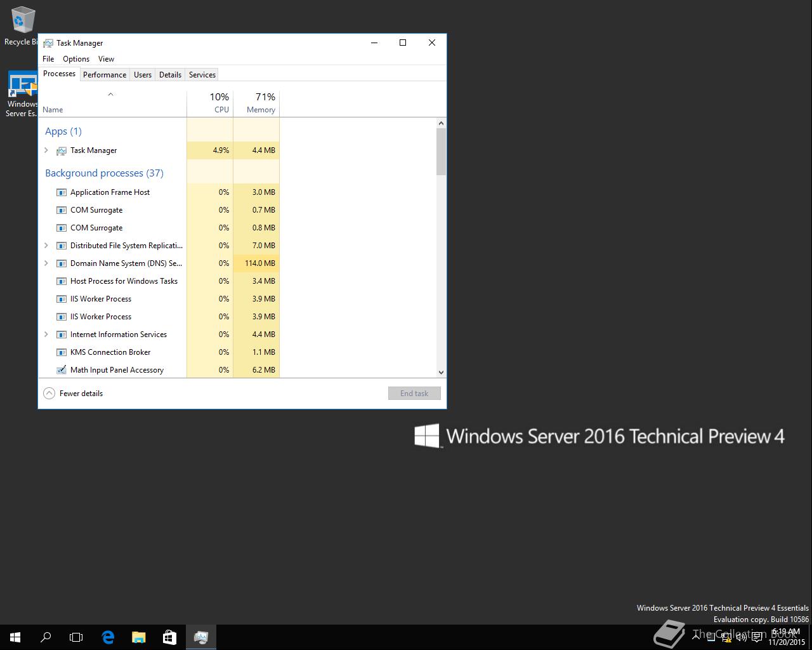Open taskbar Search

(46, 637)
